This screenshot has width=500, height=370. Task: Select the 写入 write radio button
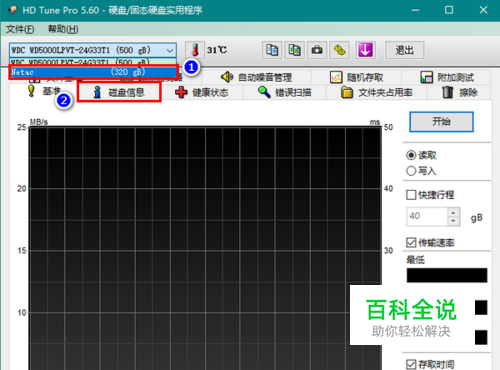pos(411,171)
